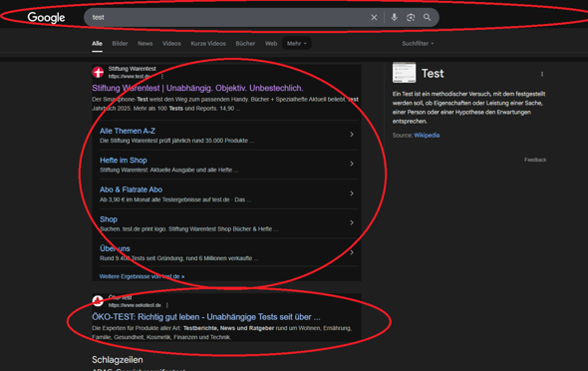Open Abo & Flatrate Abo sitelink
Screen dimensions: 588x371
[x=131, y=189]
